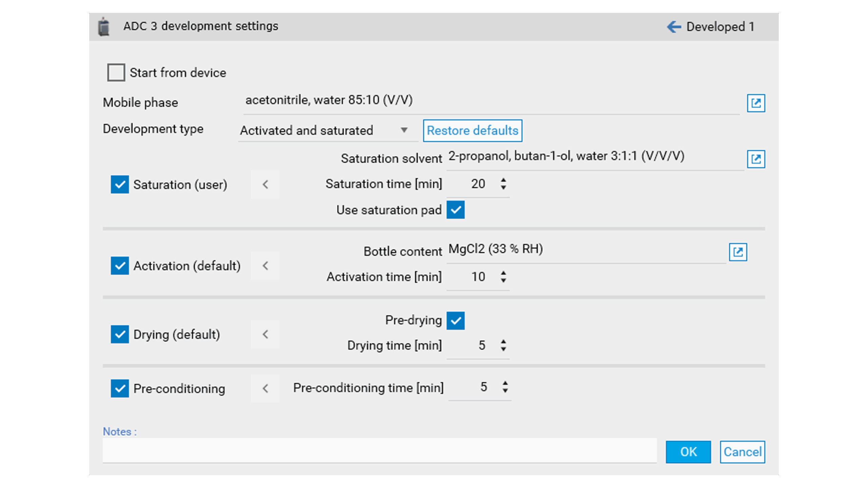Image resolution: width=868 pixels, height=488 pixels.
Task: Confirm settings with OK
Action: [x=688, y=452]
